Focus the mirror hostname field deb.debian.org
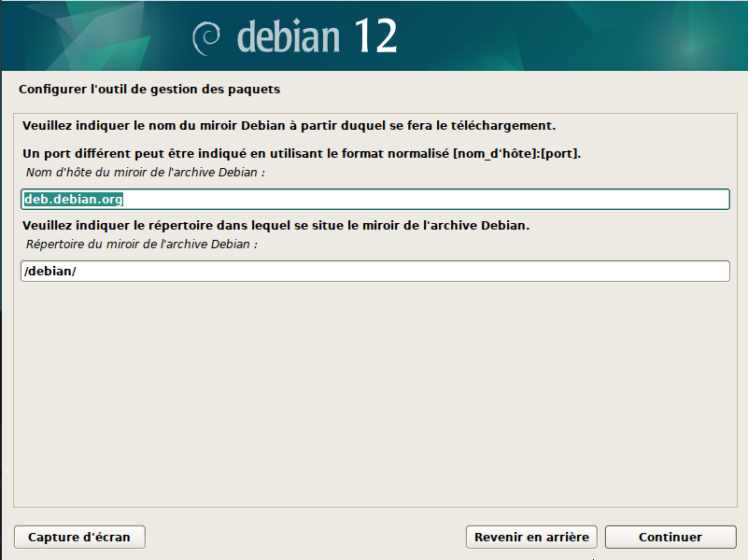 click(375, 199)
